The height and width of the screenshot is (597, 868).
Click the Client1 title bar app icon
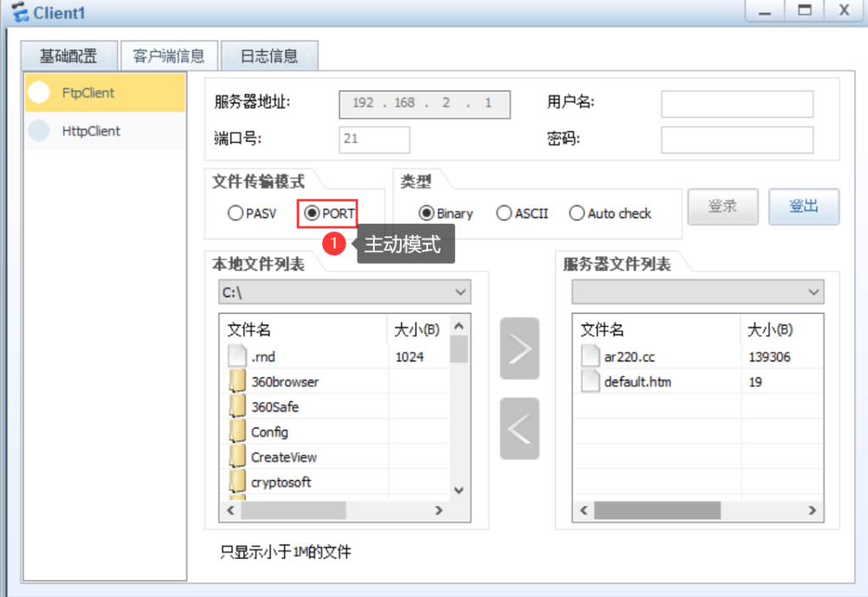(x=20, y=12)
